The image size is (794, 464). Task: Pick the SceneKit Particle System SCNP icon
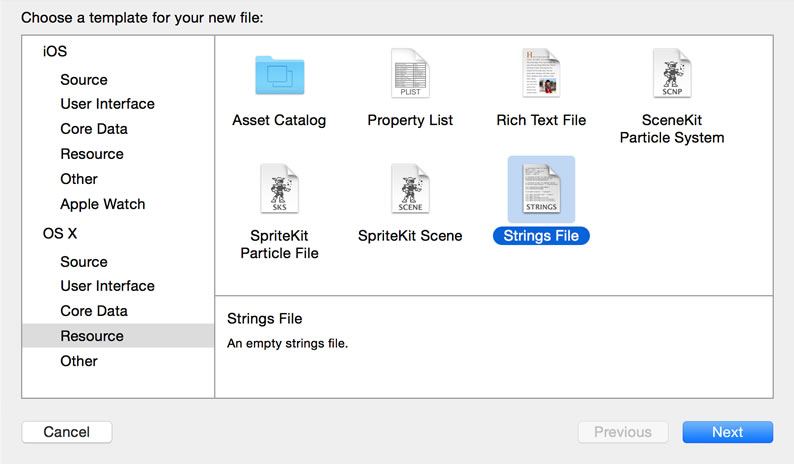[x=672, y=73]
